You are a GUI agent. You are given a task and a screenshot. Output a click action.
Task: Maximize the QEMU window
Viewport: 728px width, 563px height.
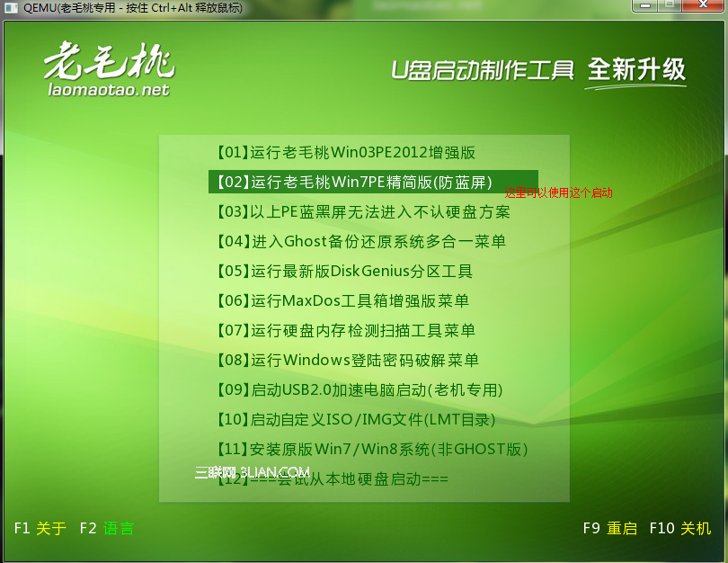[670, 5]
